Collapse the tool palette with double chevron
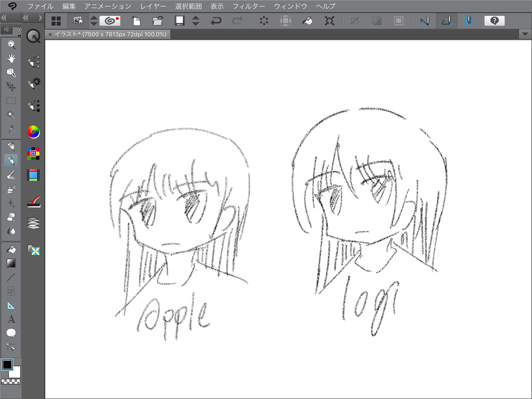532x399 pixels. coord(4,18)
